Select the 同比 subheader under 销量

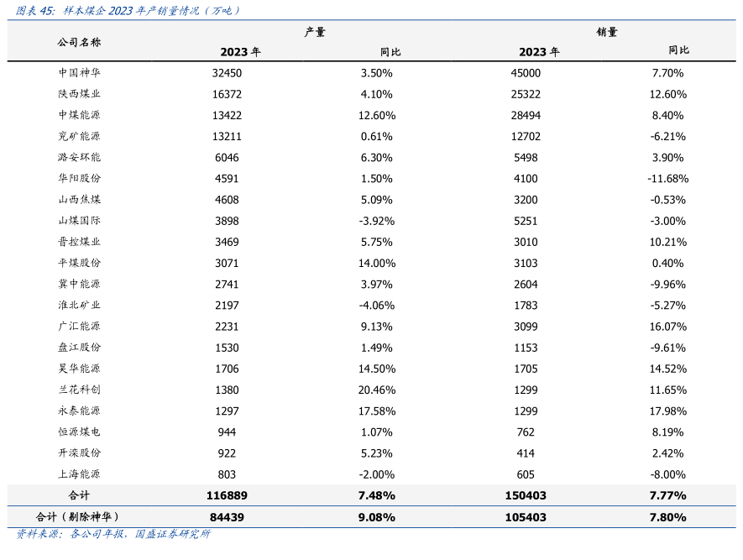pyautogui.click(x=678, y=51)
